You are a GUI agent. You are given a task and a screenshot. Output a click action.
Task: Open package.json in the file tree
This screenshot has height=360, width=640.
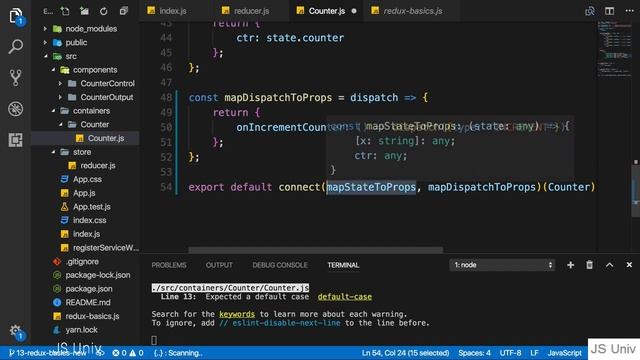pyautogui.click(x=89, y=289)
